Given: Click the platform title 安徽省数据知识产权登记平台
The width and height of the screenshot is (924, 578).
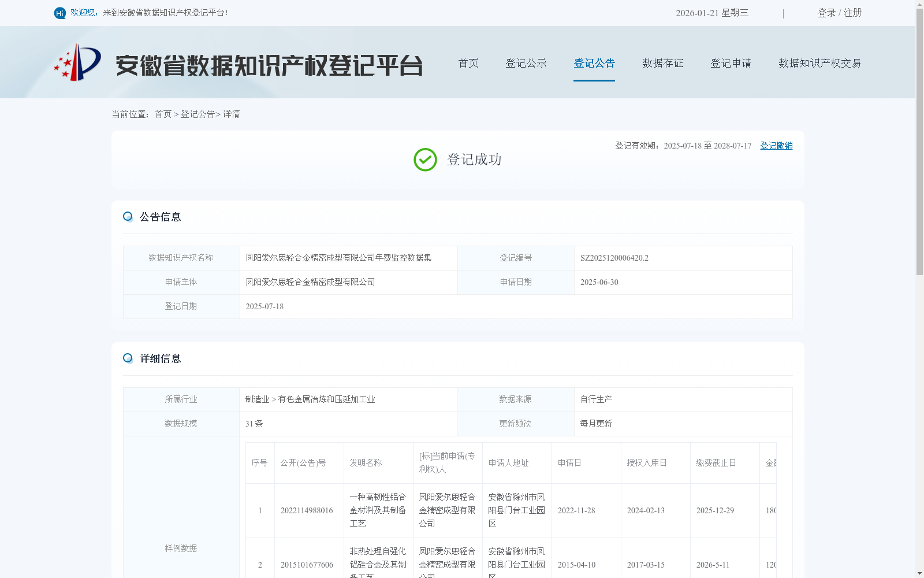Looking at the screenshot, I should 269,65.
